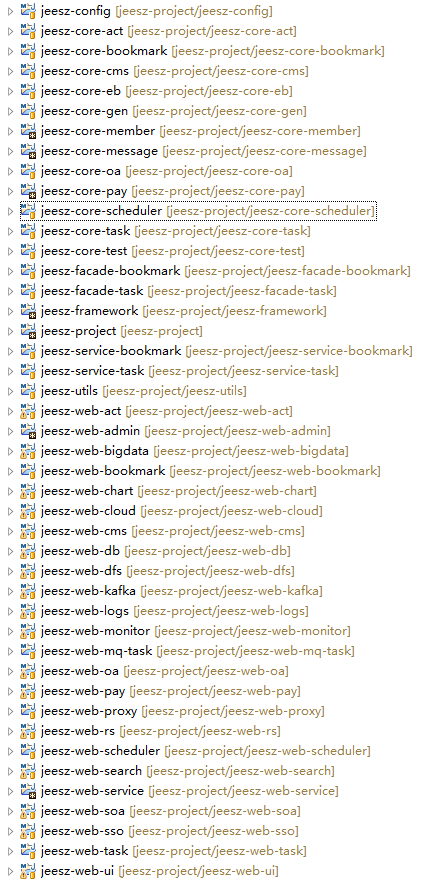Click the jeesz-core-cms project icon

pos(28,71)
